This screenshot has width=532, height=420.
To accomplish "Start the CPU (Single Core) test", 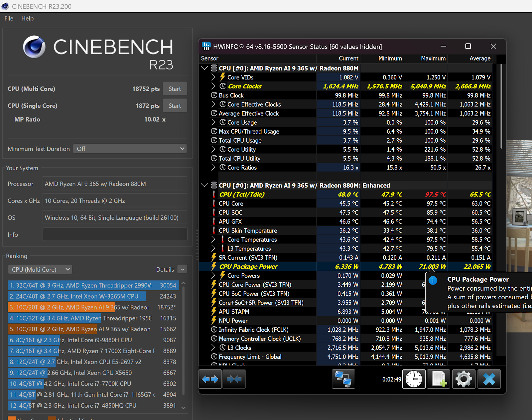I will pos(175,106).
